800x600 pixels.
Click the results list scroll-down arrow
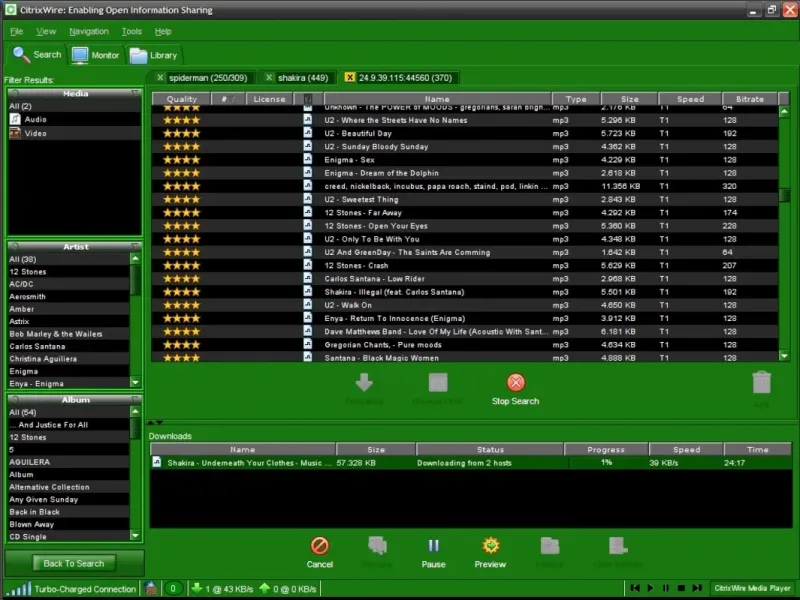[784, 356]
